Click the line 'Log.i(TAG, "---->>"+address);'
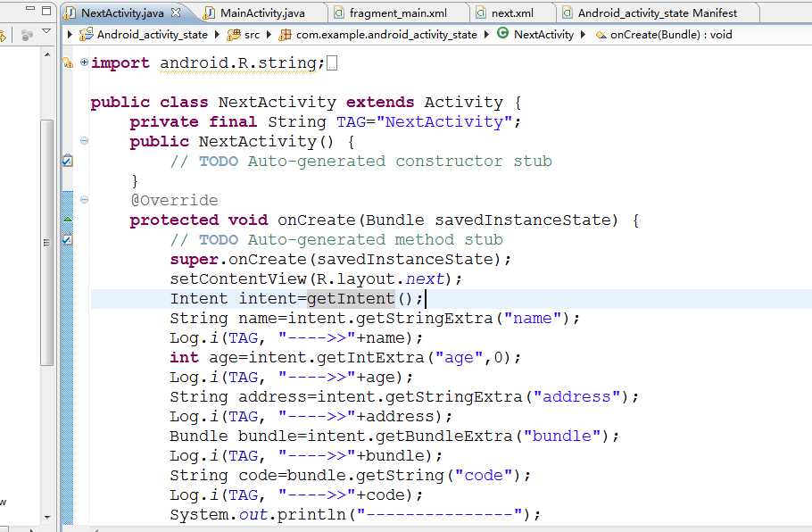The width and height of the screenshot is (812, 532). (311, 417)
